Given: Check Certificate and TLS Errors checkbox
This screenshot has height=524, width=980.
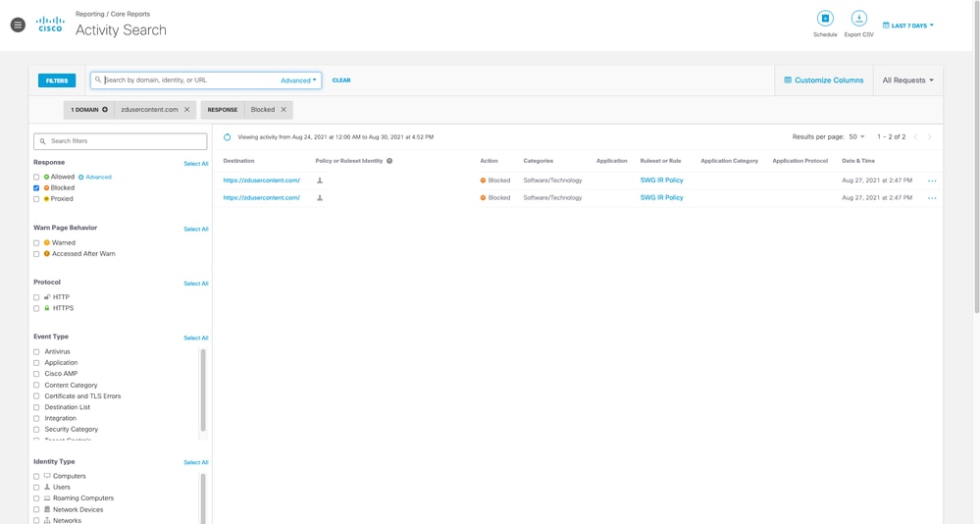Looking at the screenshot, I should click(x=36, y=396).
